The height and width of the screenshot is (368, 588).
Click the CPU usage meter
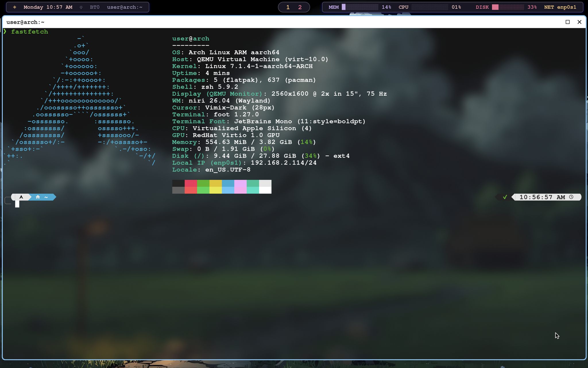430,7
